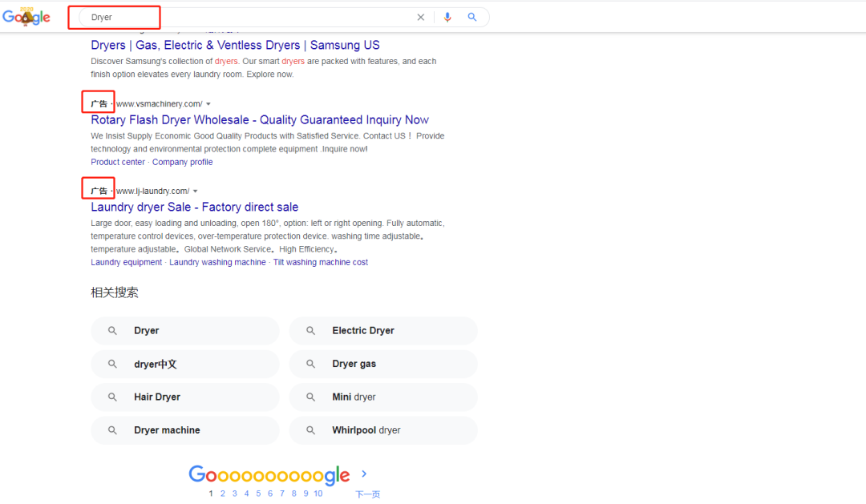The width and height of the screenshot is (866, 504).
Task: Click the 下一页 next page link
Action: coord(367,494)
